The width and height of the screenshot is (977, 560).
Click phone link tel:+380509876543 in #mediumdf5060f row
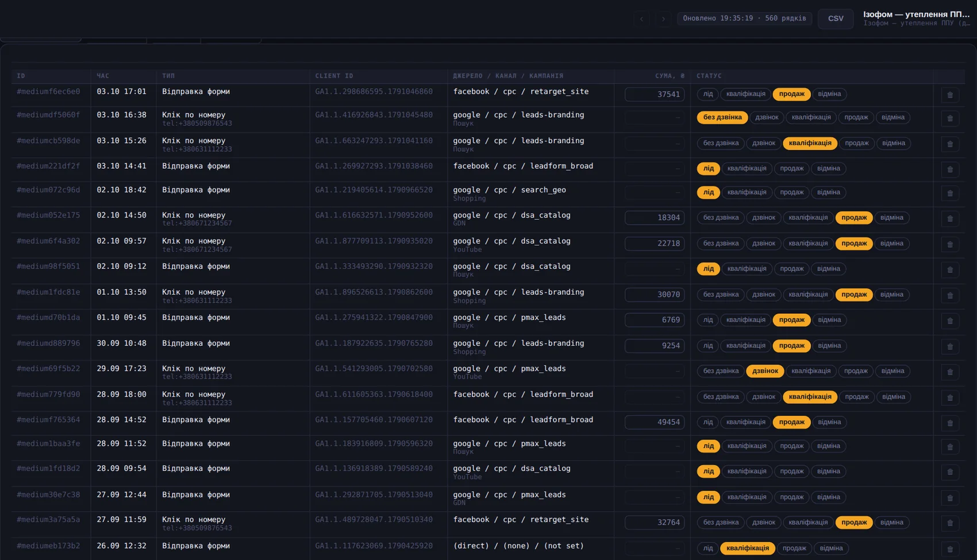click(197, 123)
